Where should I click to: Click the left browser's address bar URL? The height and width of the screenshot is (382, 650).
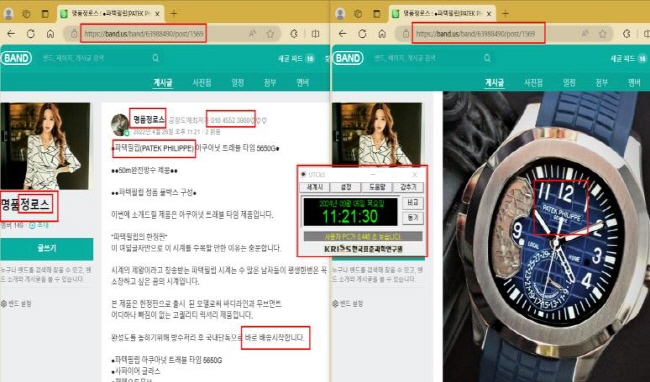tap(144, 34)
